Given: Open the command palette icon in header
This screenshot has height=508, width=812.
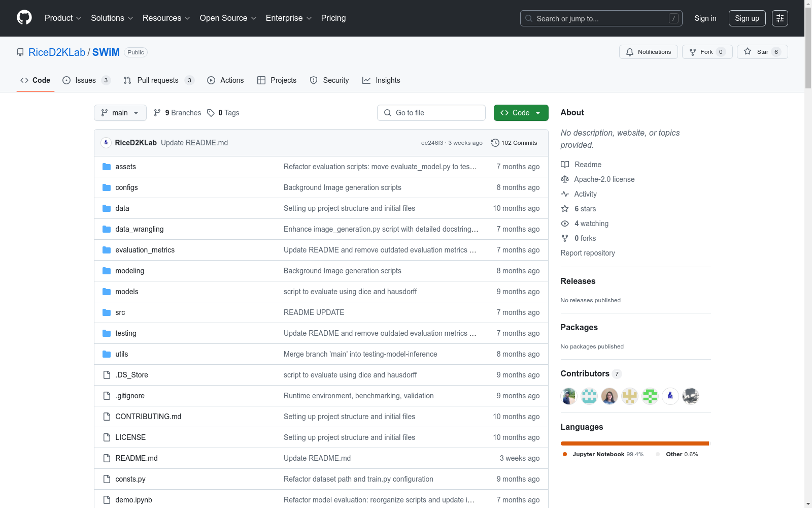Looking at the screenshot, I should 780,18.
